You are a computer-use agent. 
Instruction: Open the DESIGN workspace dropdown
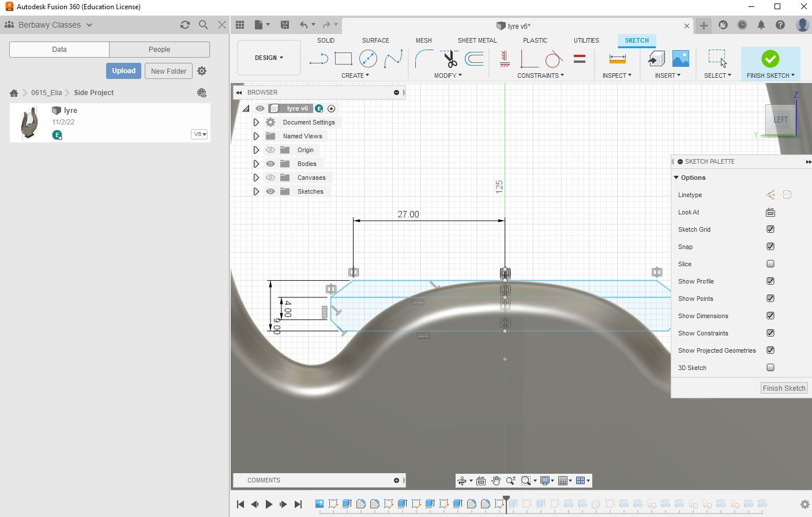pos(269,58)
